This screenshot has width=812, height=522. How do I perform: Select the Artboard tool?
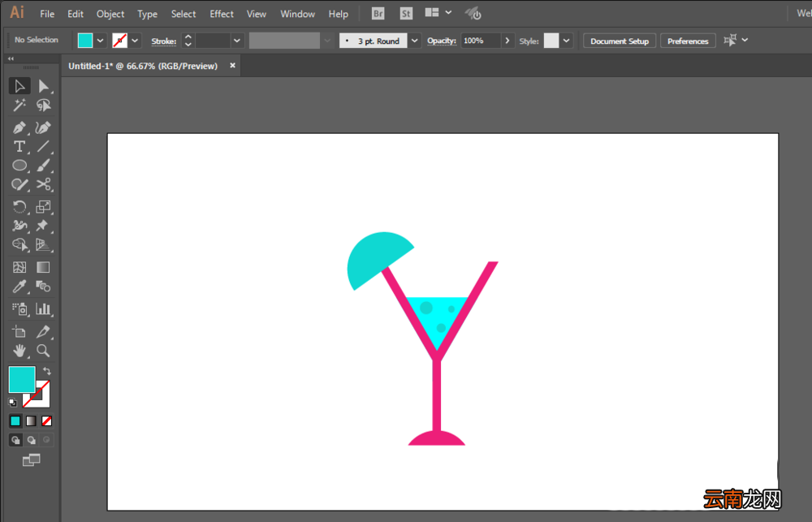[19, 331]
